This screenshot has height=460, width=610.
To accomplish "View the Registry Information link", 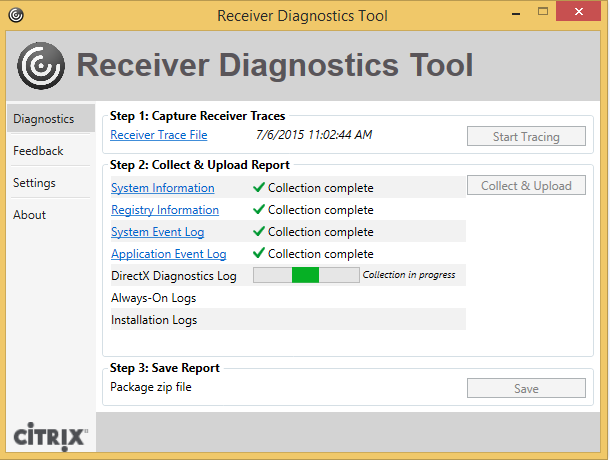I will [x=165, y=210].
